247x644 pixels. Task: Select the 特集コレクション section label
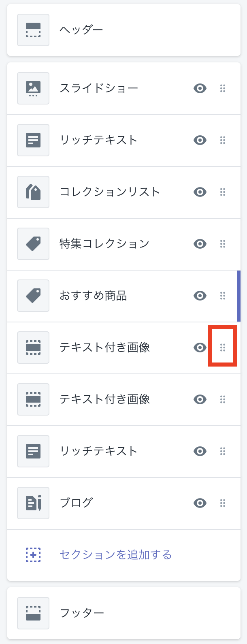[x=104, y=244]
